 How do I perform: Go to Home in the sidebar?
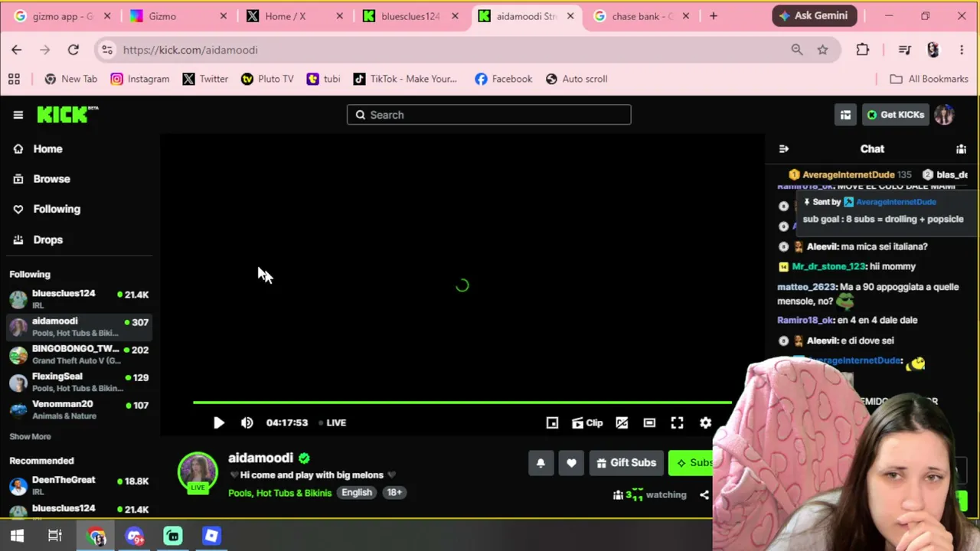47,149
